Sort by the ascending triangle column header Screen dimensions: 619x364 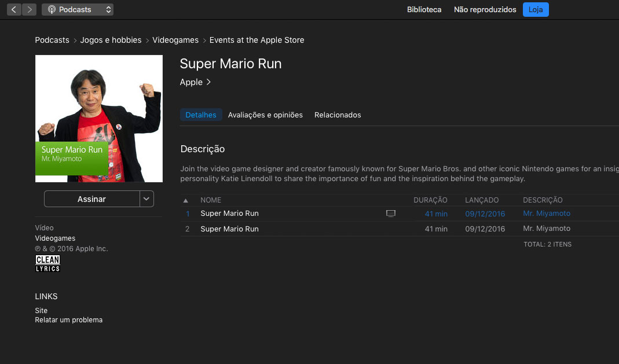tap(185, 200)
